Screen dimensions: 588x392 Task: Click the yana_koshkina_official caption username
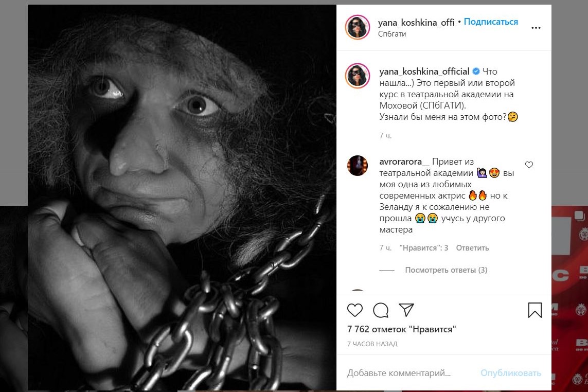coord(424,72)
